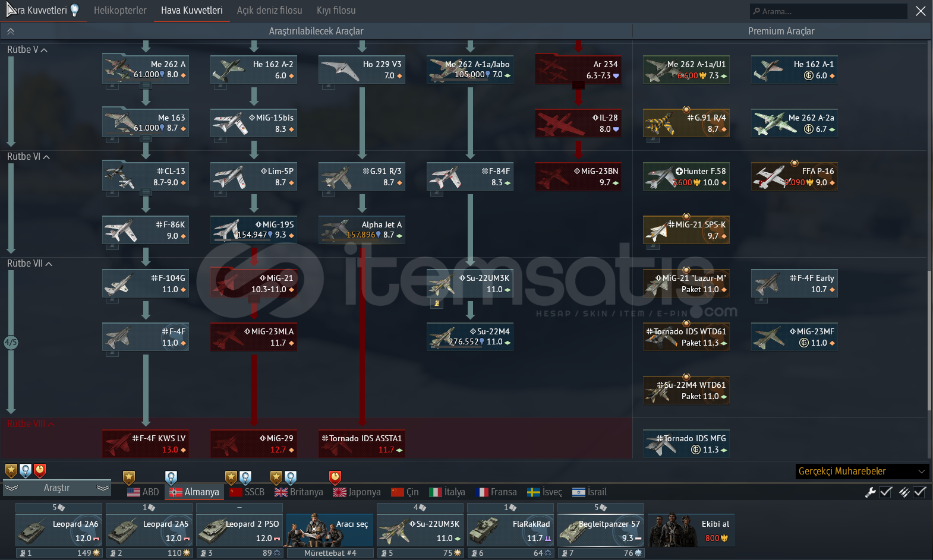Select the MiG-15bis aircraft card

click(254, 123)
